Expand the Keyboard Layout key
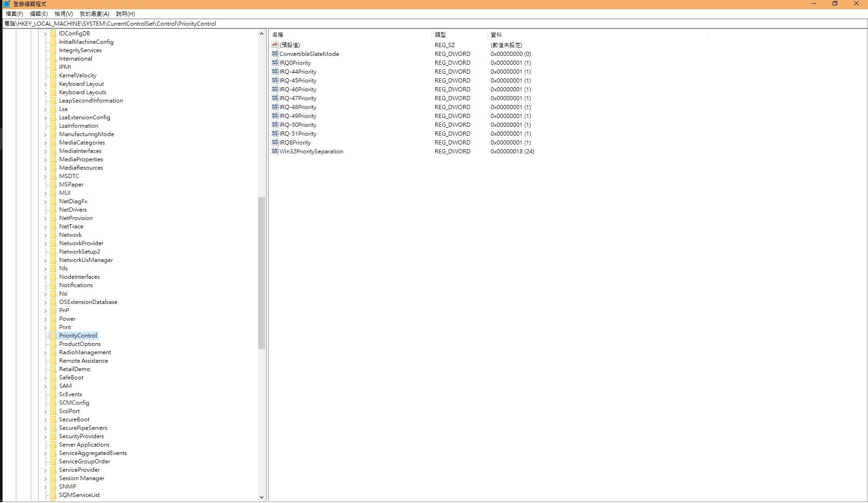The height and width of the screenshot is (503, 868). tap(46, 84)
